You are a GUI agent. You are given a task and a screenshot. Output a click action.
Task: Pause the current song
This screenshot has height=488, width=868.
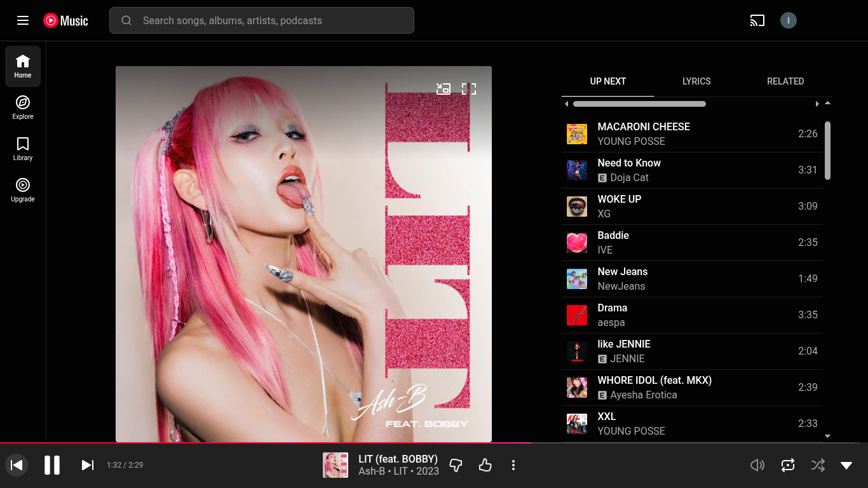pos(52,465)
